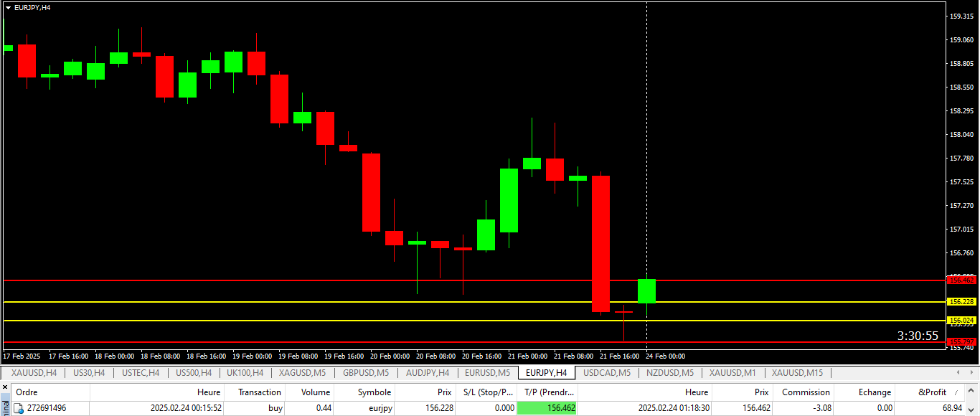Expand the EURJPY,H4 chart triangle menu

pos(8,7)
